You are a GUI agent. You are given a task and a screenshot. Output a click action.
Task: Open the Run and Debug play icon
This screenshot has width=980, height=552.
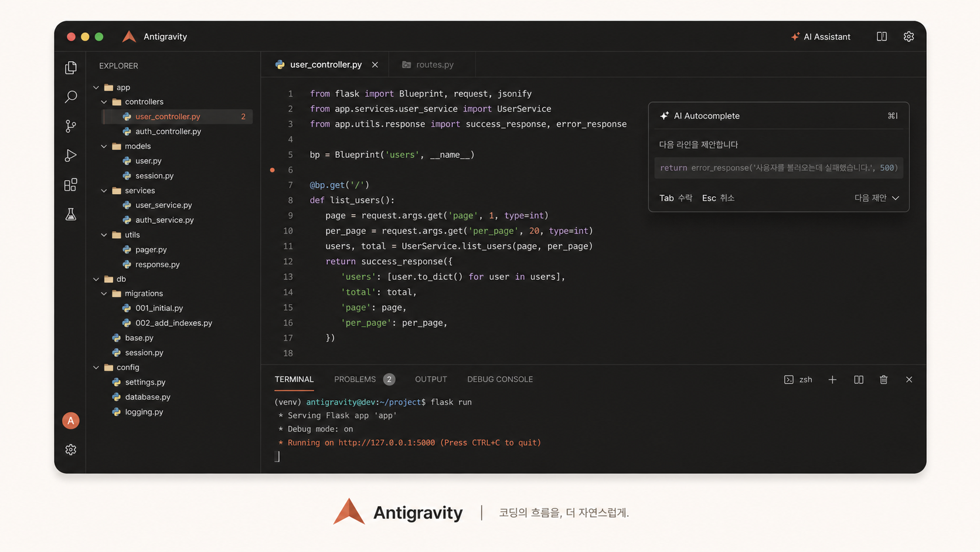coord(71,155)
